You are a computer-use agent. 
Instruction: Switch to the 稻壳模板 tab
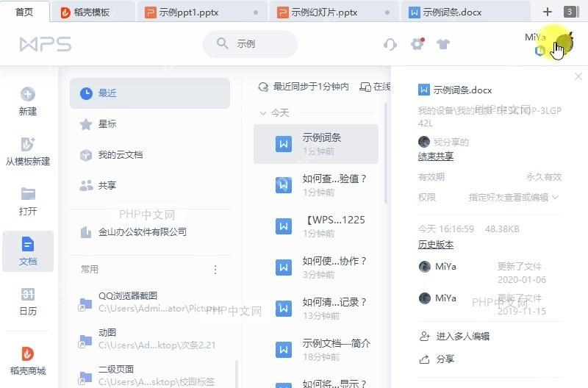(x=92, y=12)
